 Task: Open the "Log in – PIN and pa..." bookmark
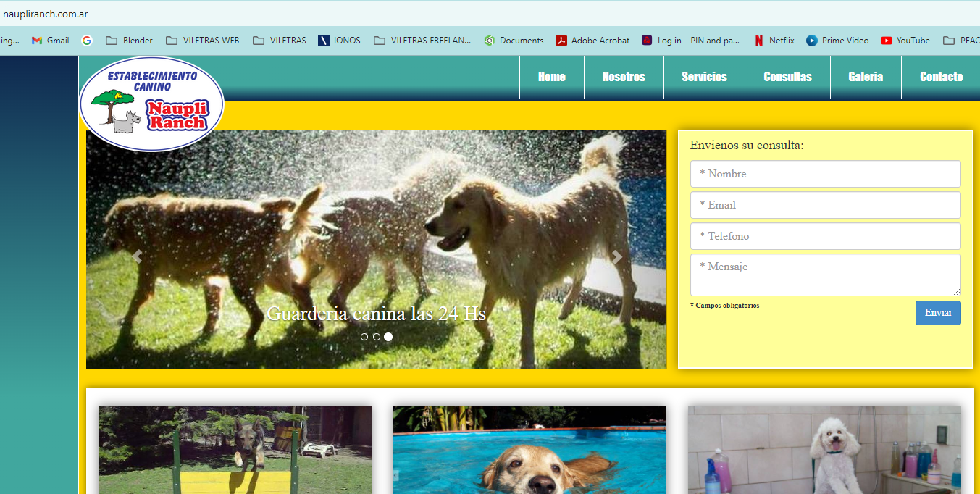coord(691,41)
